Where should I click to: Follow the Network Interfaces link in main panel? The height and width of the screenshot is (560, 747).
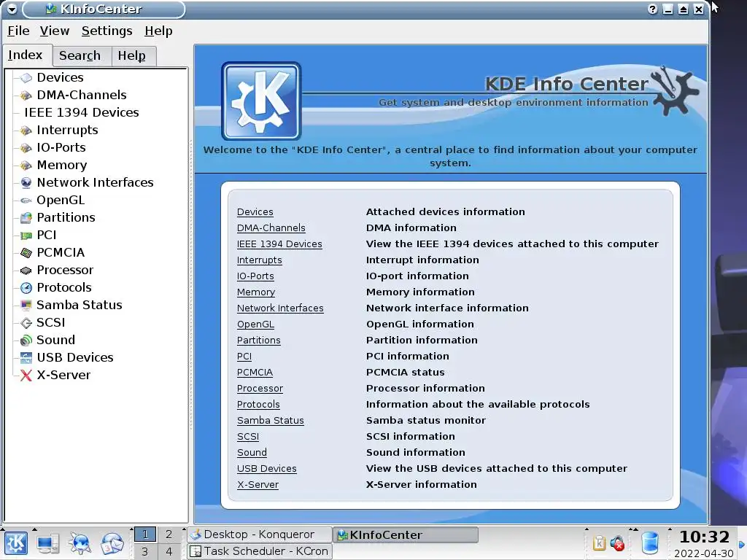point(280,308)
